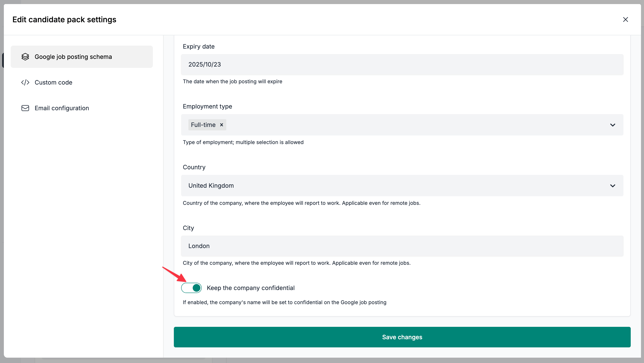The image size is (644, 363).
Task: Click the Full-time chip label
Action: 203,125
